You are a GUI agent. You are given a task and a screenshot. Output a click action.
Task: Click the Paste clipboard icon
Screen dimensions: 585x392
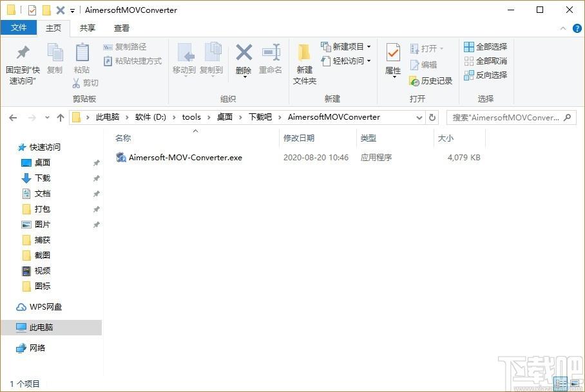(82, 52)
